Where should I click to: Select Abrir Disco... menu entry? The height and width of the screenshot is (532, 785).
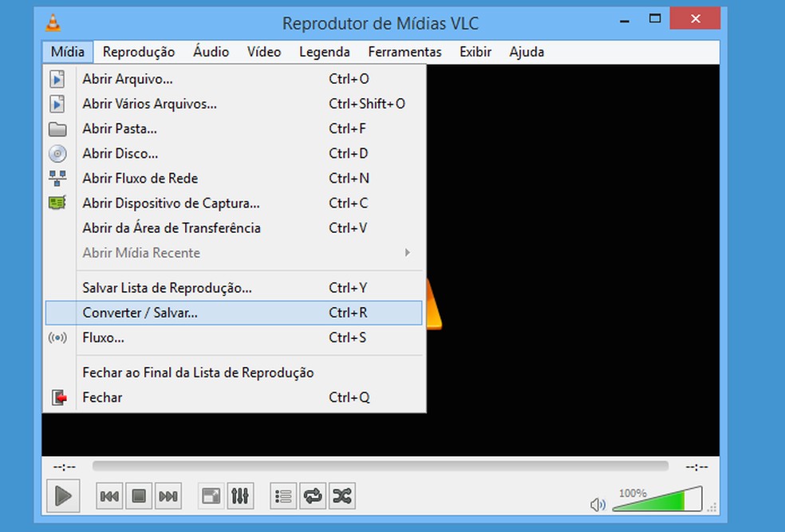(x=234, y=154)
